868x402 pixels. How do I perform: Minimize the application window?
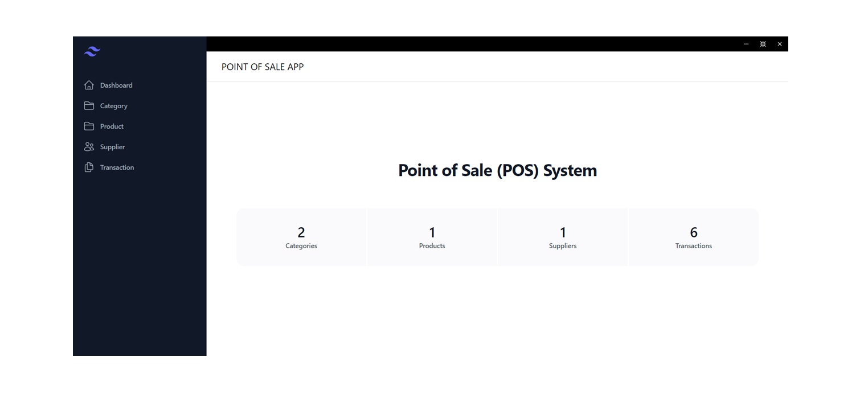[x=746, y=44]
